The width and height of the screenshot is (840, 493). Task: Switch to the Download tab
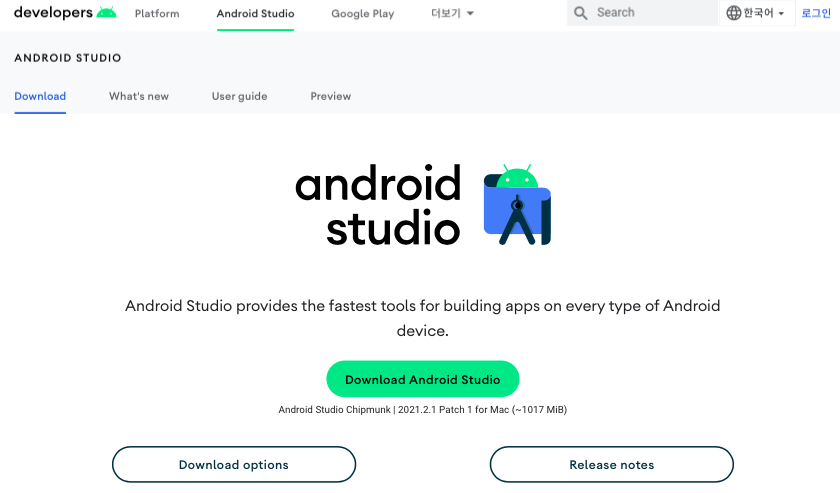pyautogui.click(x=40, y=96)
